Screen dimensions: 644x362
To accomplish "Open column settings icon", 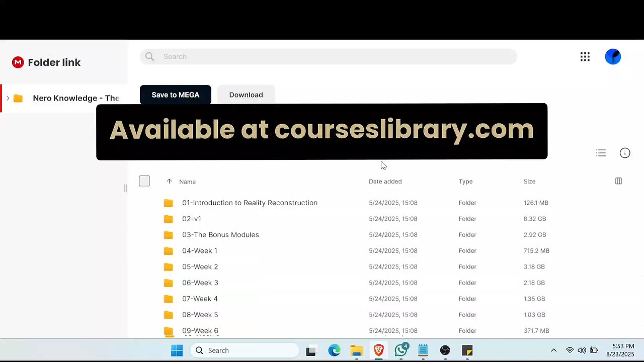I will (618, 181).
